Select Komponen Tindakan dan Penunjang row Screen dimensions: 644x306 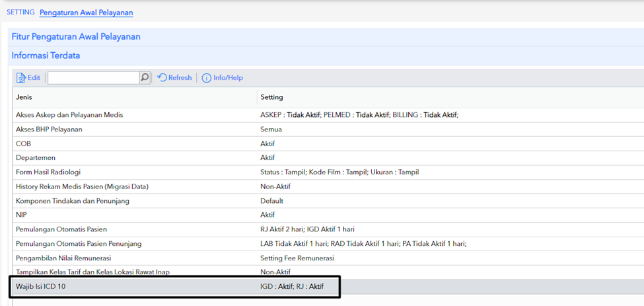tap(72, 201)
